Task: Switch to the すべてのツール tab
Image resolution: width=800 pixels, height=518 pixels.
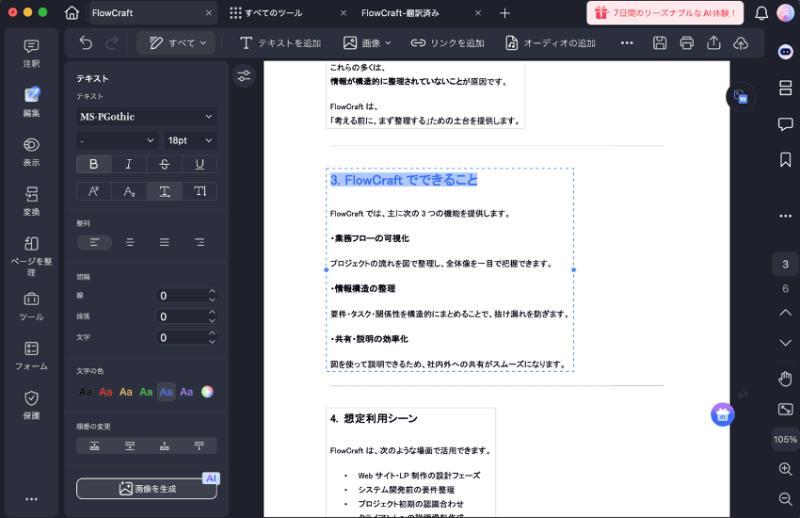Action: pyautogui.click(x=273, y=13)
